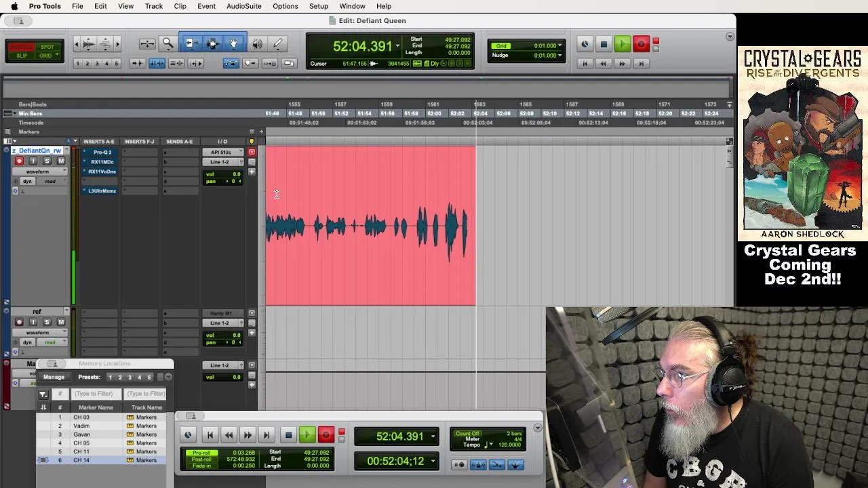Click the conductor tempo ruler icon in the Transport window
The width and height of the screenshot is (868, 488).
(515, 465)
